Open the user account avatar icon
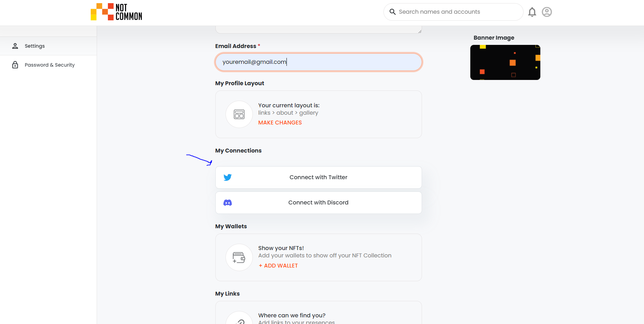This screenshot has width=644, height=324. point(547,12)
